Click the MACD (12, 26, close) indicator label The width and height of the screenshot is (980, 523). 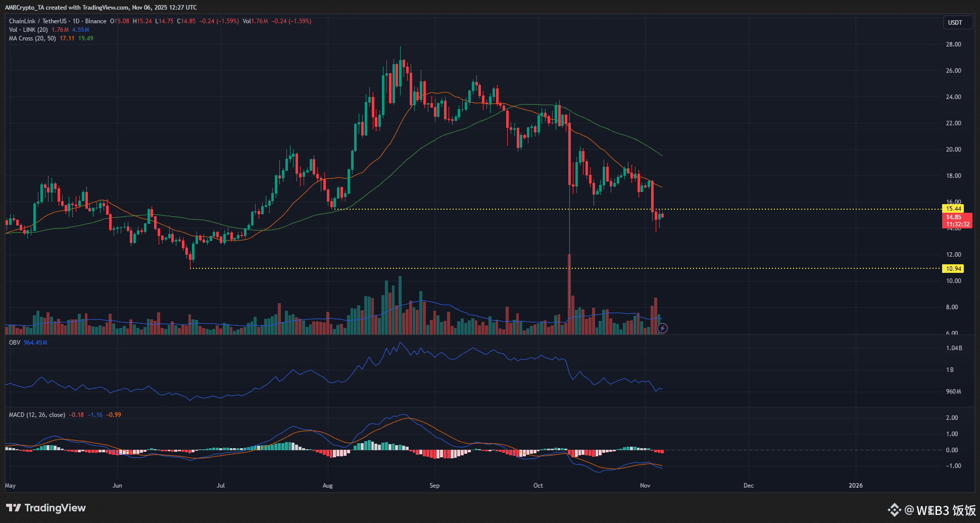coord(36,414)
